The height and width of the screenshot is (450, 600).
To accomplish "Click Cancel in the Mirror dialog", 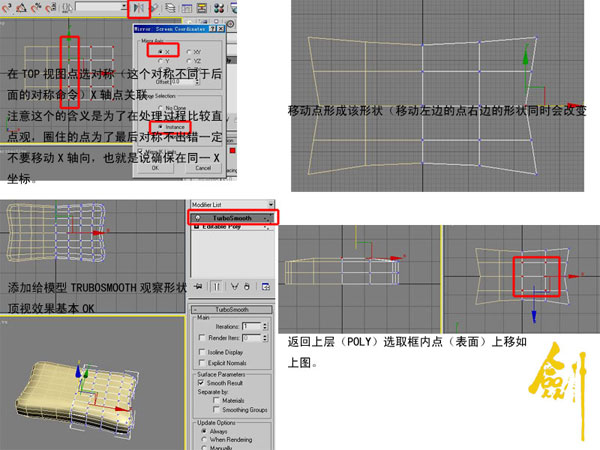I will [203, 168].
